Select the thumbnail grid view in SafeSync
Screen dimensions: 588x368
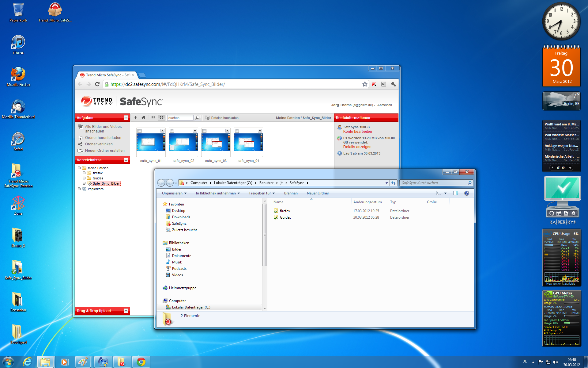161,117
